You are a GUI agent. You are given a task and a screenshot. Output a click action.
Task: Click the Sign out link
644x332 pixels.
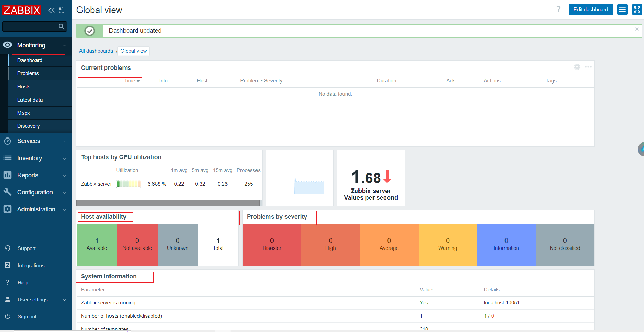[27, 317]
